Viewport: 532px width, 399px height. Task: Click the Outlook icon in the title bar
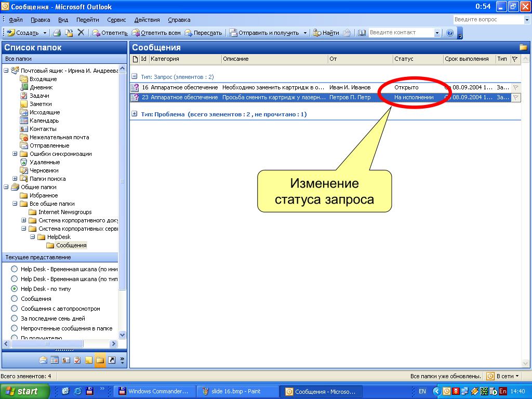(x=5, y=6)
